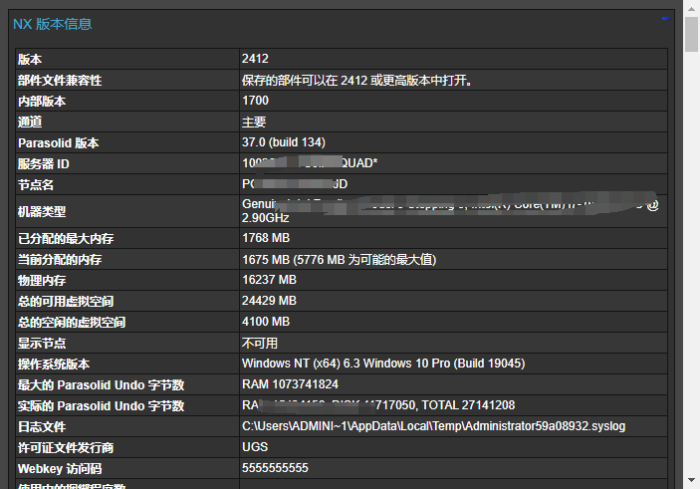700x489 pixels.
Task: Click the 通道 value 主要
Action: [x=254, y=122]
